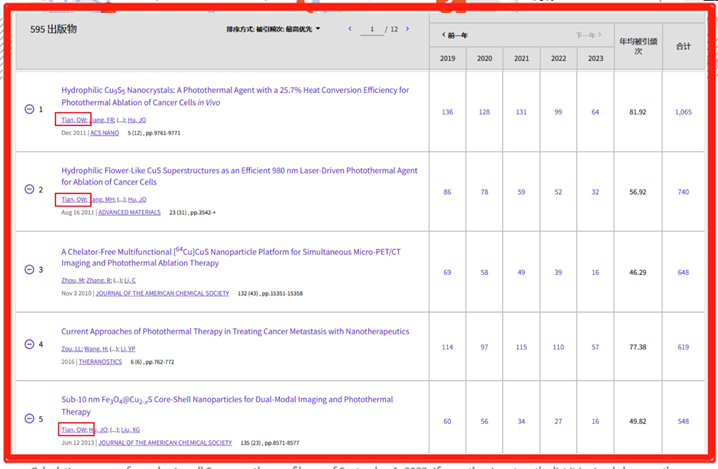Screen dimensions: 718x469
Task: Click the minus icon beside record 2
Action: click(x=30, y=189)
